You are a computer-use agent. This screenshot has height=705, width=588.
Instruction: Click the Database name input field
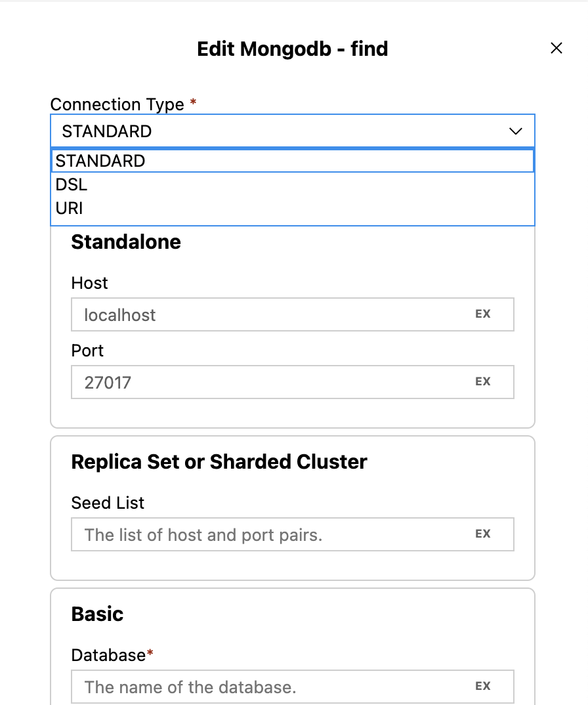tap(262, 687)
